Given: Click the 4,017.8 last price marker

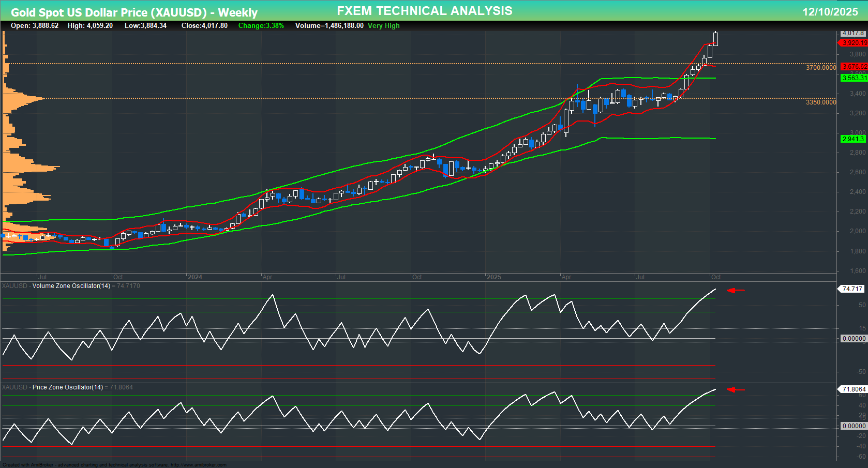Looking at the screenshot, I should tap(852, 33).
